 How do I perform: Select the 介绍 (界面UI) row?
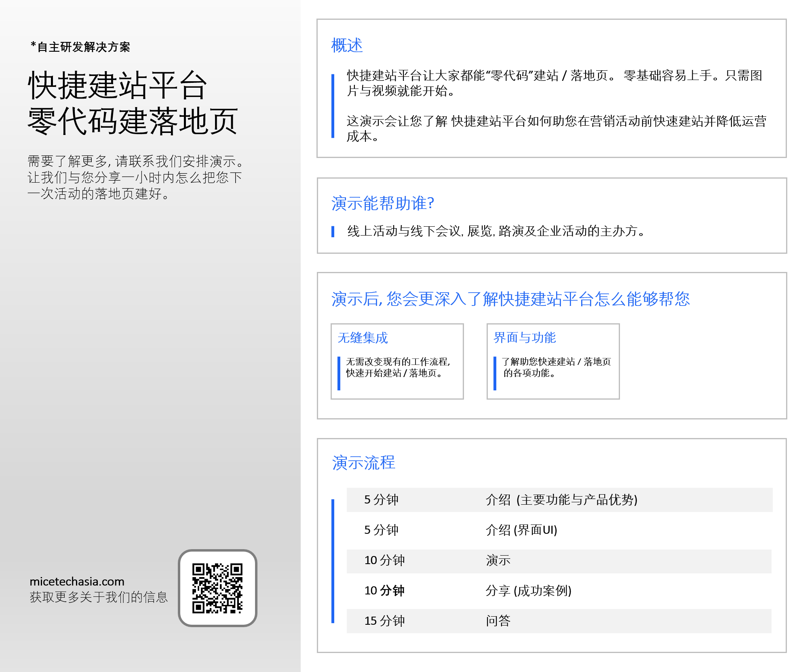(559, 530)
